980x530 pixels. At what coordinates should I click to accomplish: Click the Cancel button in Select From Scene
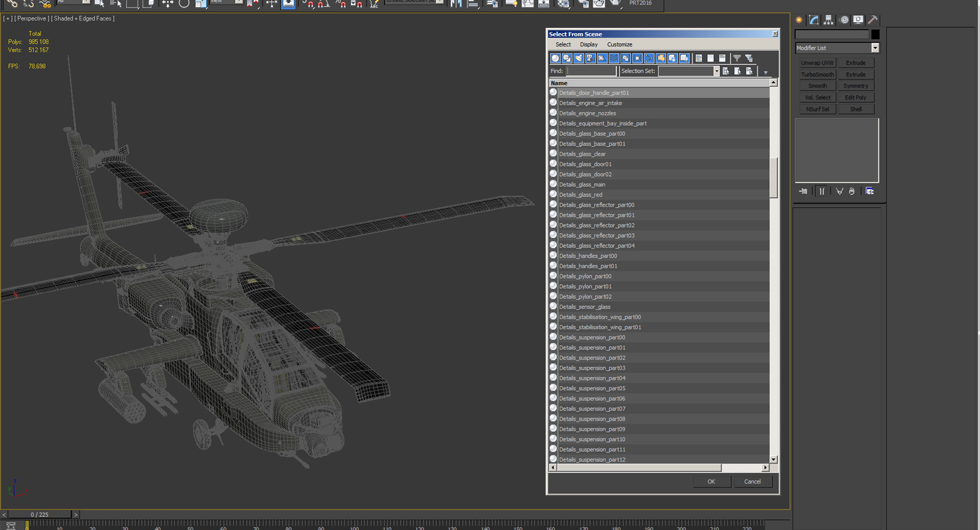click(752, 482)
